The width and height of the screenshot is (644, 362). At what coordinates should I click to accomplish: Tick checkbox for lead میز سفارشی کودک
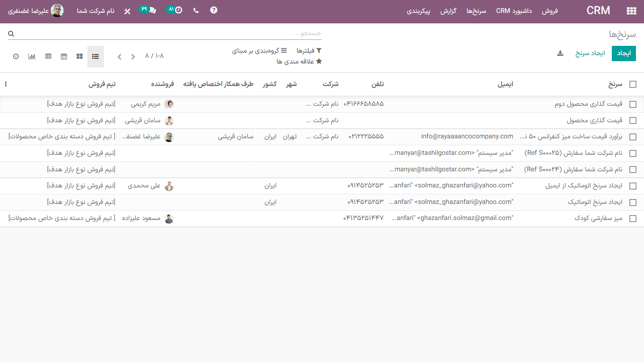(633, 219)
